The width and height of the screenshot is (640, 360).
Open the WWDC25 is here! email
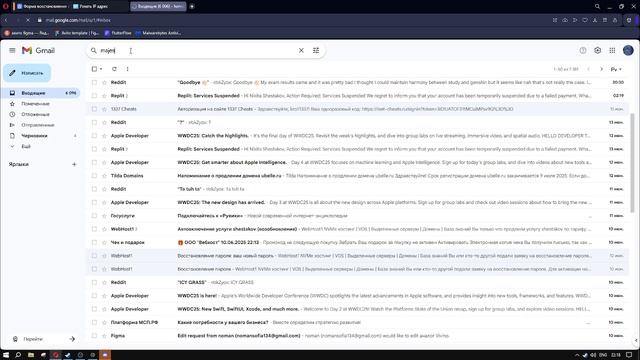click(x=358, y=296)
